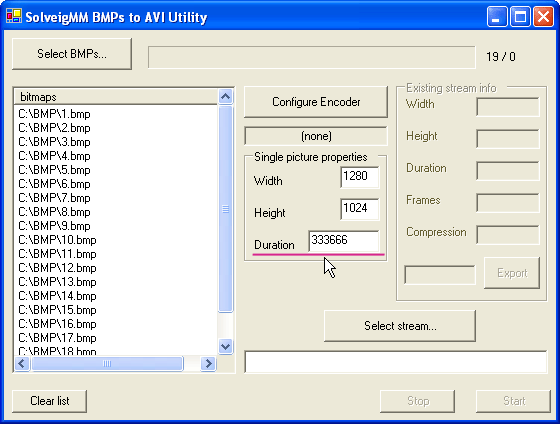Click the horizontal scroll left arrow
560x424 pixels.
[x=22, y=364]
